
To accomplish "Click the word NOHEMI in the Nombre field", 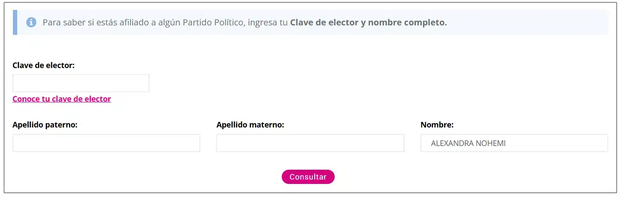I will (x=491, y=144).
